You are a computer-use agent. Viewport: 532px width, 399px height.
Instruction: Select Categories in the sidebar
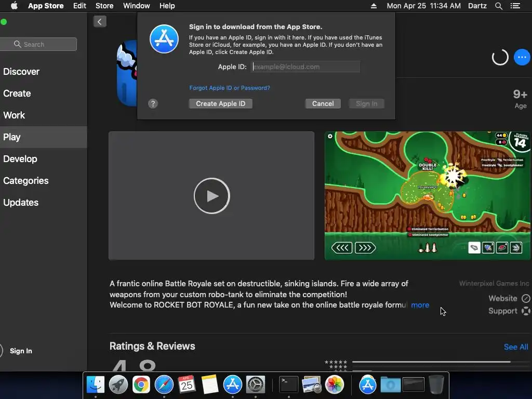(x=44, y=181)
